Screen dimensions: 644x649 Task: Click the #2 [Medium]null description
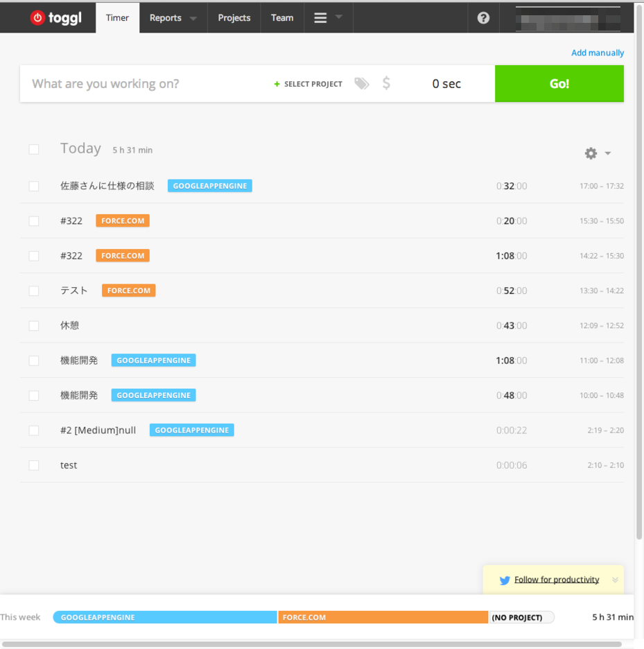tap(98, 430)
